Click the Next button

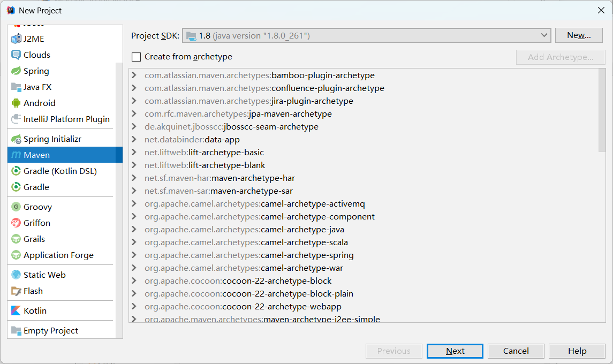click(x=455, y=351)
